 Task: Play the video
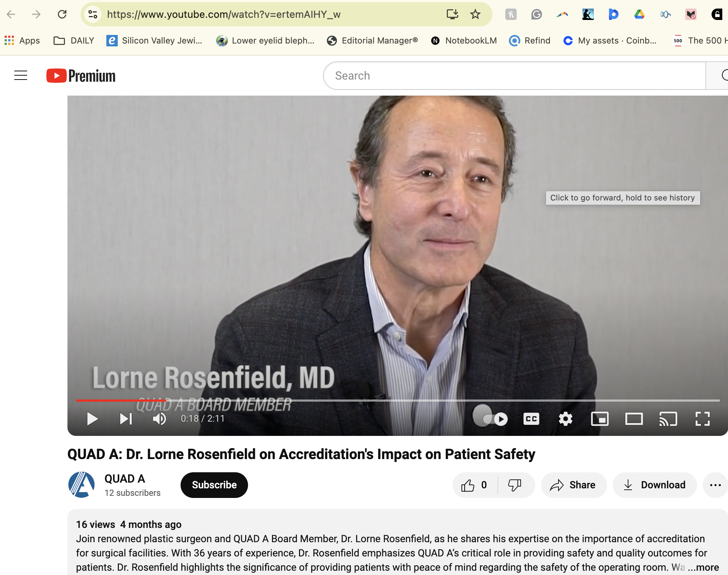[x=92, y=419]
